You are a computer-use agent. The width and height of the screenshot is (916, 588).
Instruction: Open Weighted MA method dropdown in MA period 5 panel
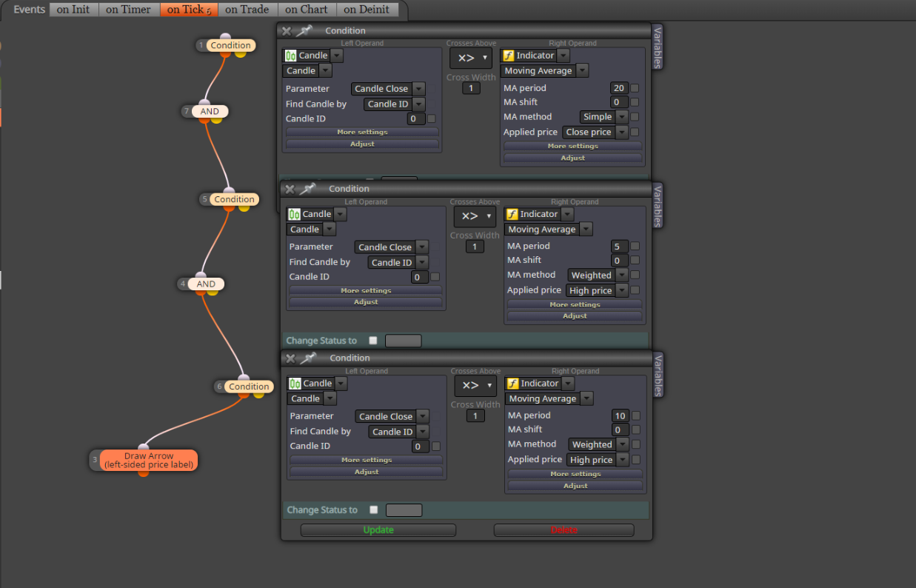pos(621,275)
